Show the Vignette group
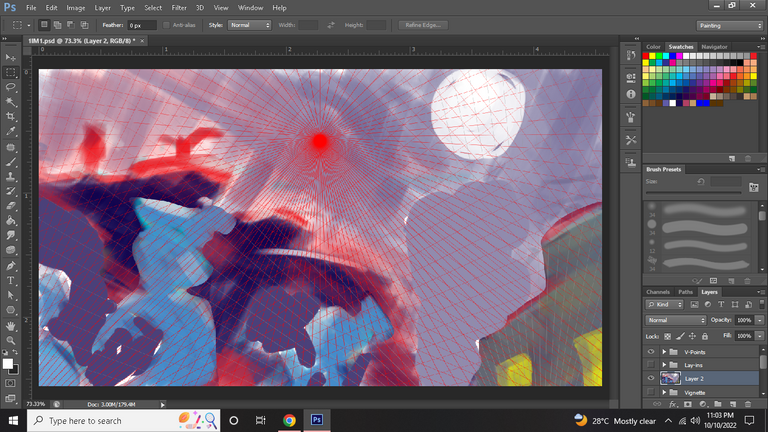 coord(650,392)
